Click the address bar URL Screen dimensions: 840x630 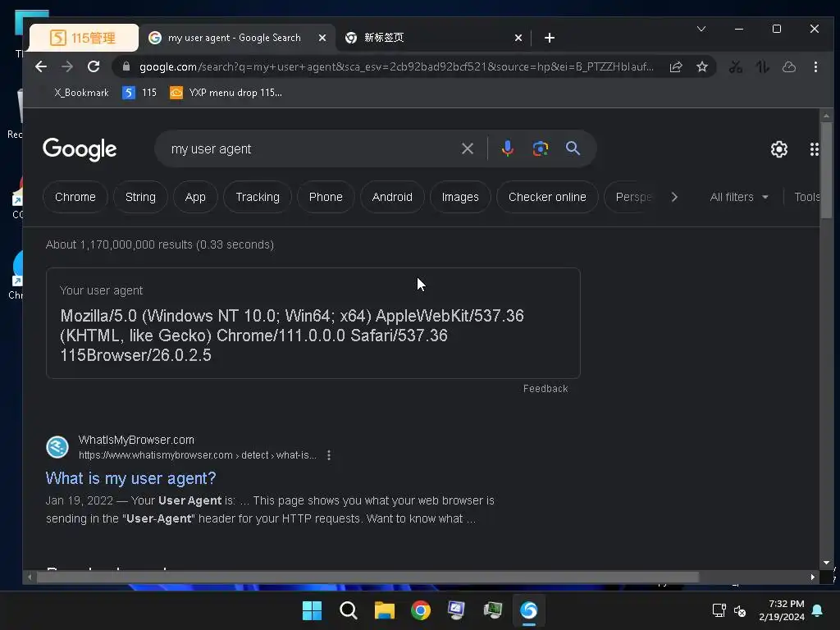(396, 67)
